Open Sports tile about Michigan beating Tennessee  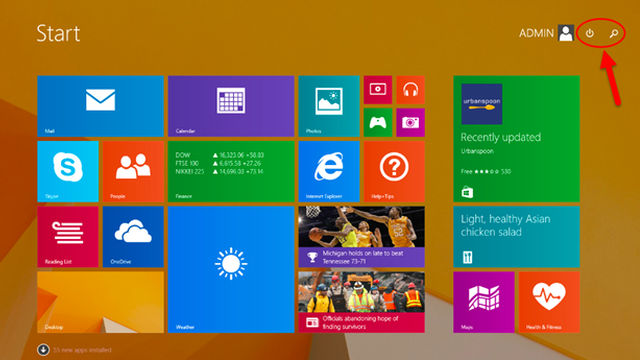point(362,237)
